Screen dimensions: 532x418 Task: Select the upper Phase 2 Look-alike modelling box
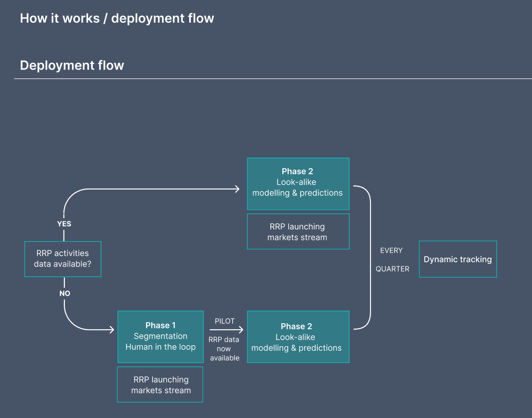coord(298,184)
